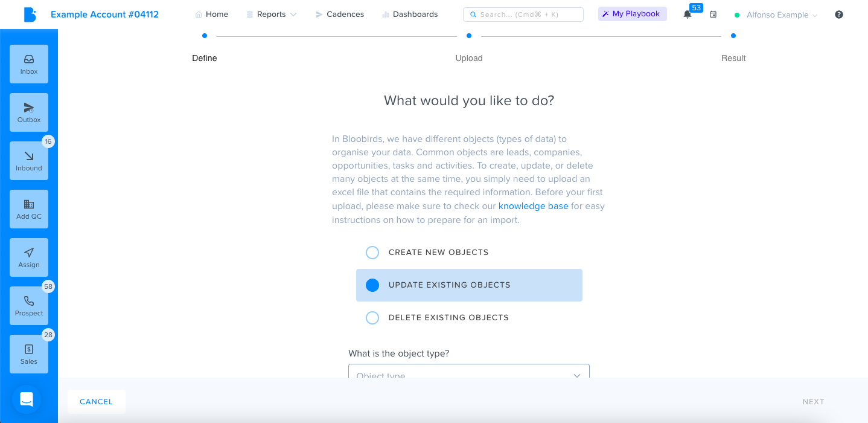Image resolution: width=868 pixels, height=423 pixels.
Task: Open the calendar icon in header
Action: [x=713, y=15]
